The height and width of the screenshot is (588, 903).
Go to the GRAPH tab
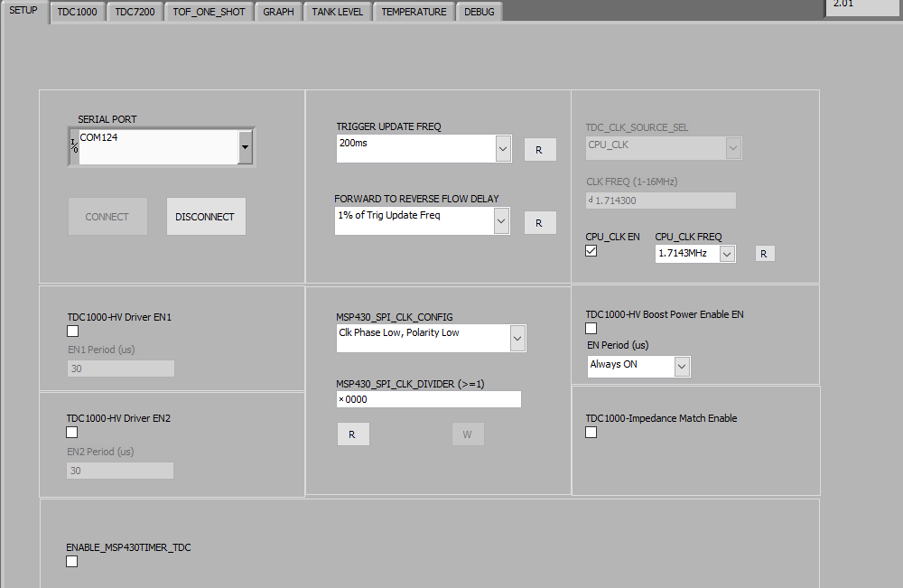click(x=279, y=12)
